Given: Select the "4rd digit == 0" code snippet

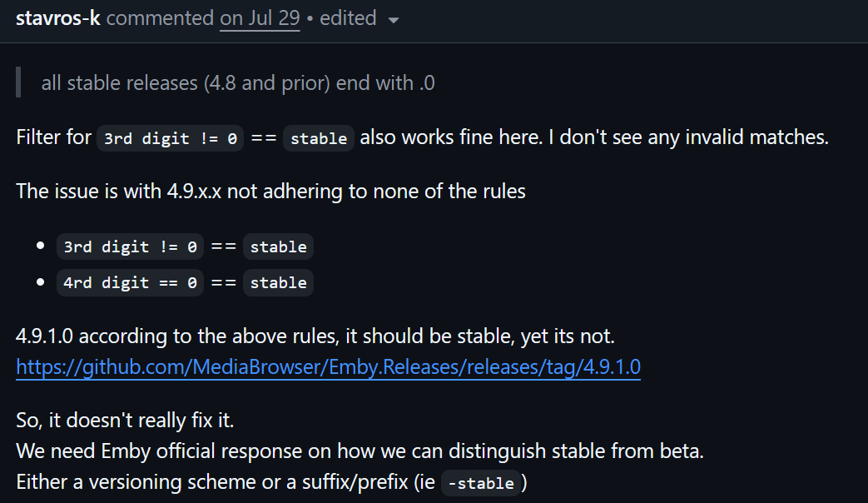Looking at the screenshot, I should point(130,283).
